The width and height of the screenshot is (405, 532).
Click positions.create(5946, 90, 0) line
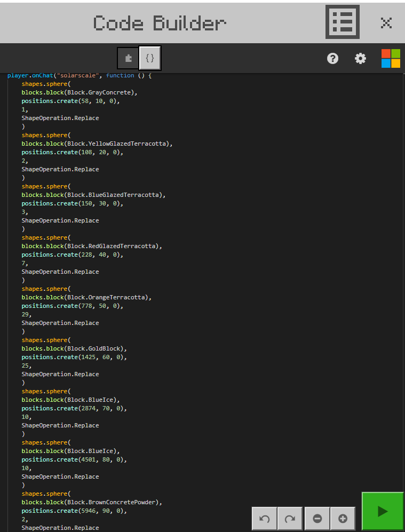coord(74,511)
